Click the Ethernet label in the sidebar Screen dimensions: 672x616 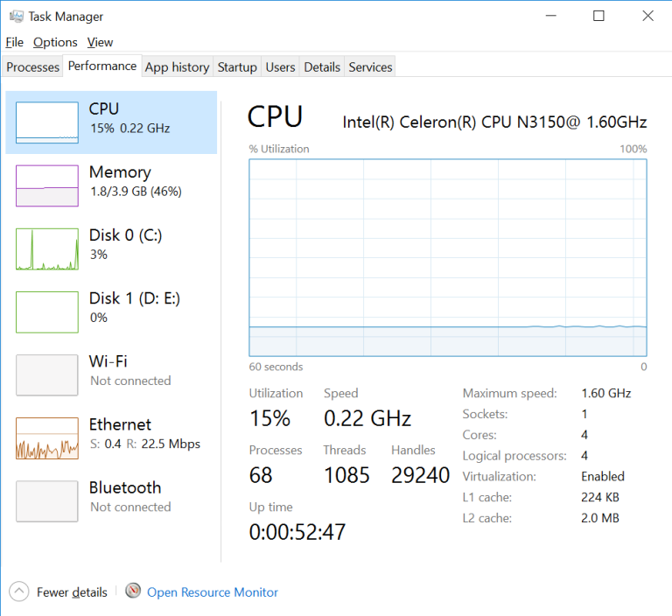[120, 424]
